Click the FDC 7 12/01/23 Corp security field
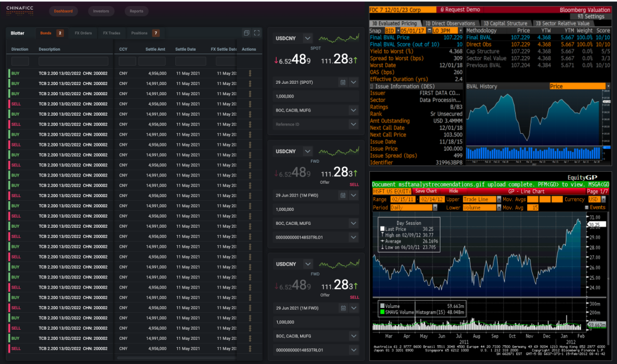Screen dimensions: 617x364 pos(402,10)
